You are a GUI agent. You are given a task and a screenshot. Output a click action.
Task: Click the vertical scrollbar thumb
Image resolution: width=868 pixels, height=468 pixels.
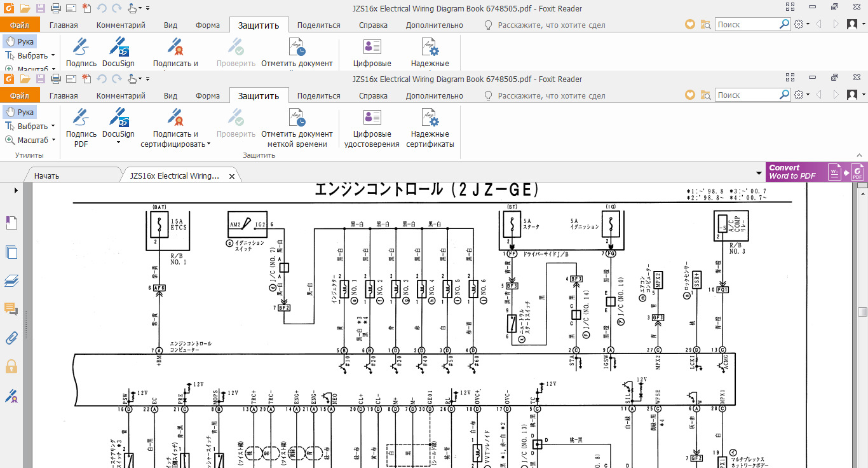[862, 312]
